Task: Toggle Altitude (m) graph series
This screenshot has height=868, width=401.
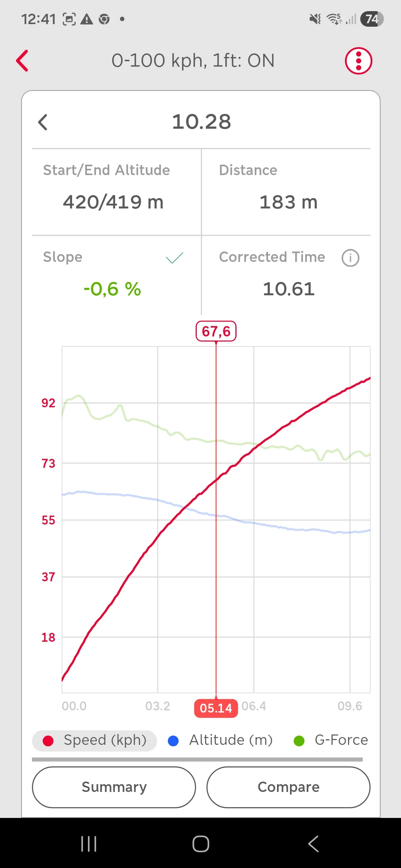Action: [x=220, y=741]
